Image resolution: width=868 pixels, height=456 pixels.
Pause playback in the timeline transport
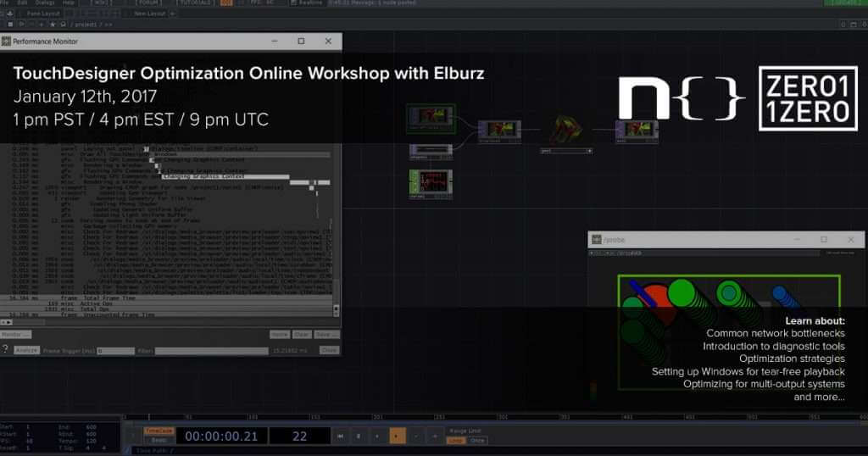coord(359,436)
